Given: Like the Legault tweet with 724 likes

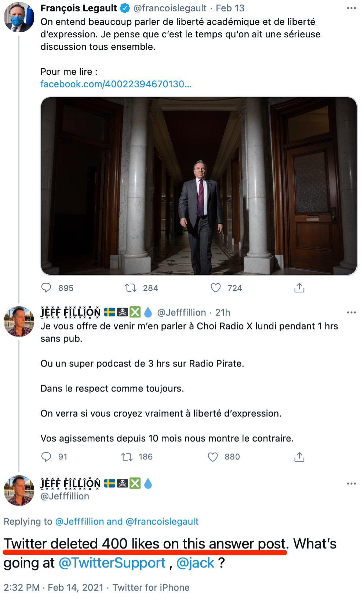Looking at the screenshot, I should [x=216, y=288].
